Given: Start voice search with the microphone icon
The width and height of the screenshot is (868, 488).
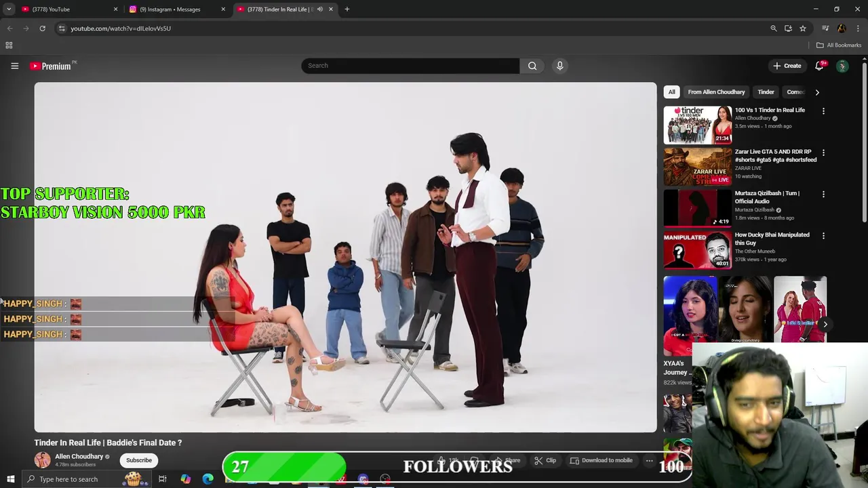Looking at the screenshot, I should pyautogui.click(x=559, y=66).
